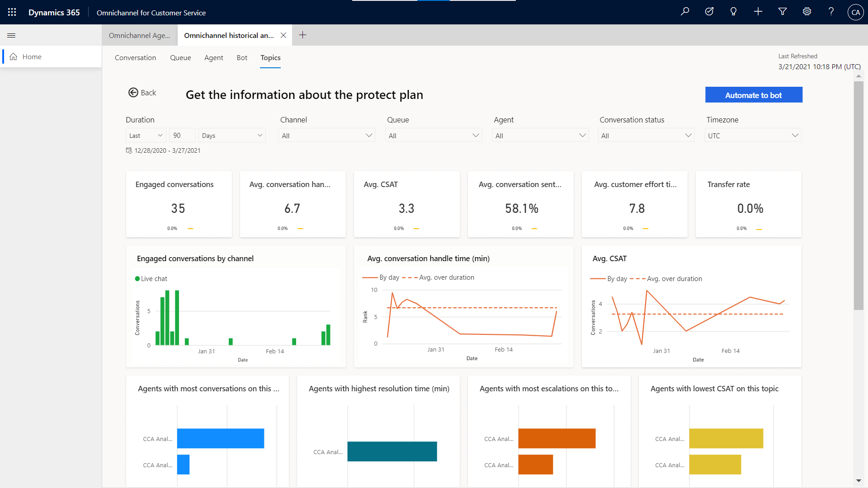Screen dimensions: 868x488
Task: Click the Automate to bot button
Action: [x=754, y=94]
